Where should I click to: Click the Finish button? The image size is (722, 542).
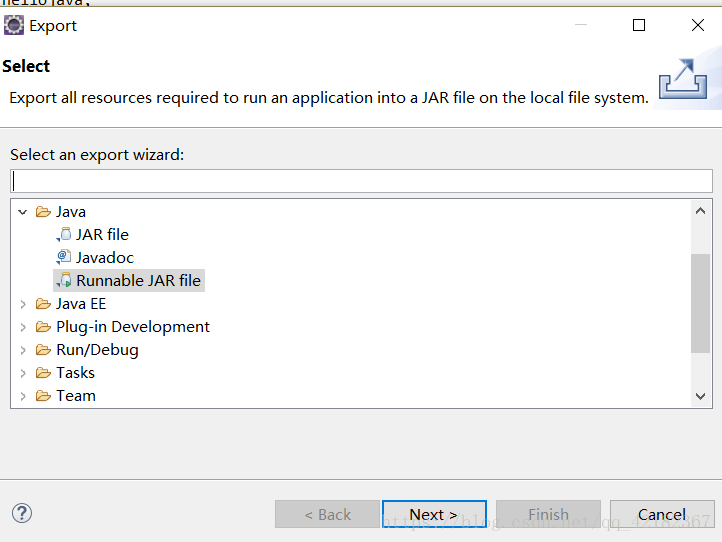click(548, 514)
